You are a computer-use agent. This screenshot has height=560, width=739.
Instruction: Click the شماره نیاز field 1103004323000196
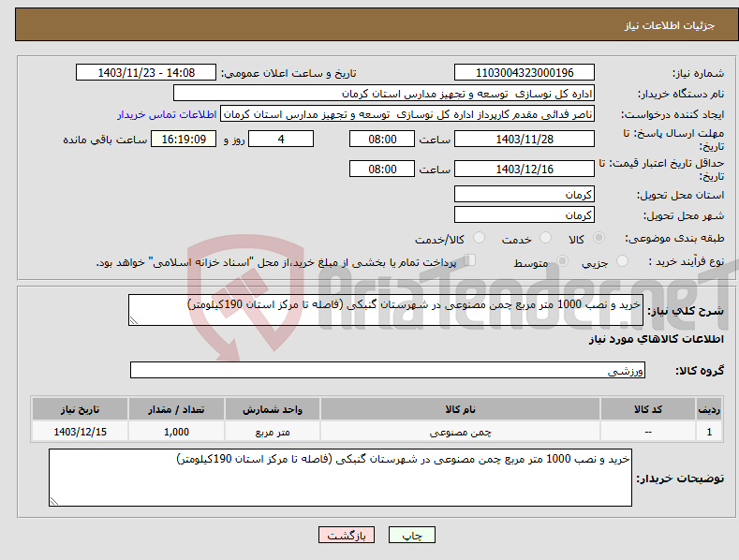525,73
